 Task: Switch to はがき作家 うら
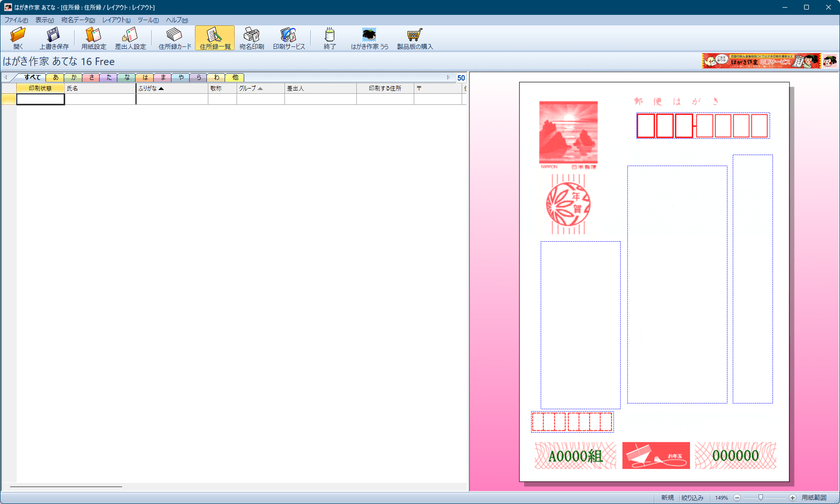coord(369,38)
